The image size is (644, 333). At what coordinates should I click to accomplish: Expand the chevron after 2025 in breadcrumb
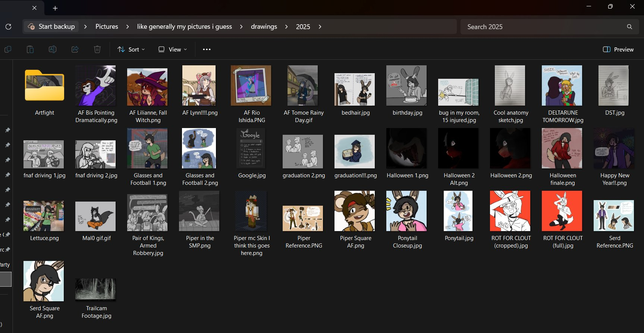coord(320,27)
